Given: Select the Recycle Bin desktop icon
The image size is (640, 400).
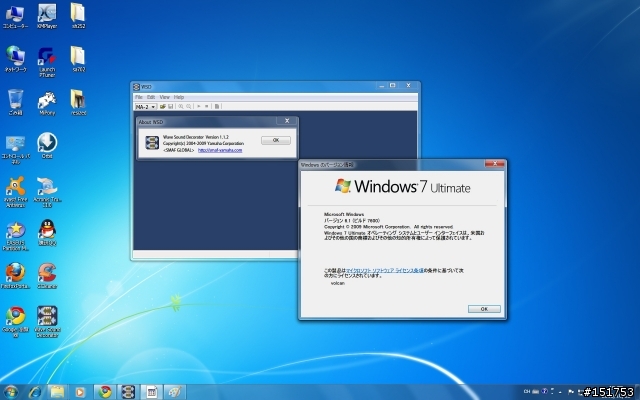Looking at the screenshot, I should 16,102.
